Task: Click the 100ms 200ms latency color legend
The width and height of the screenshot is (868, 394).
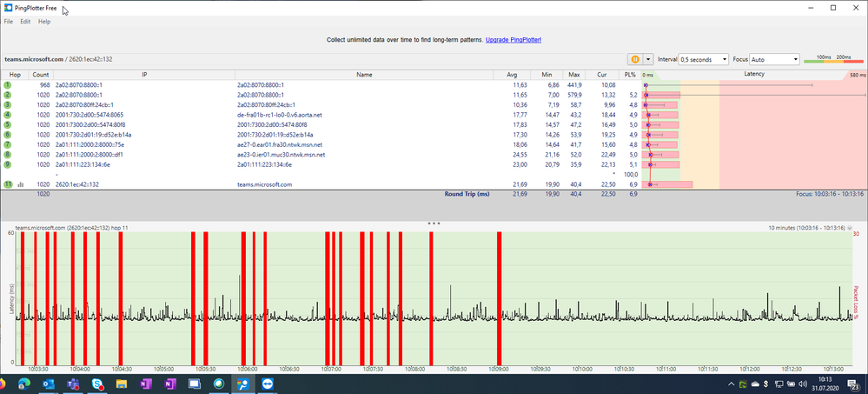Action: (x=832, y=59)
